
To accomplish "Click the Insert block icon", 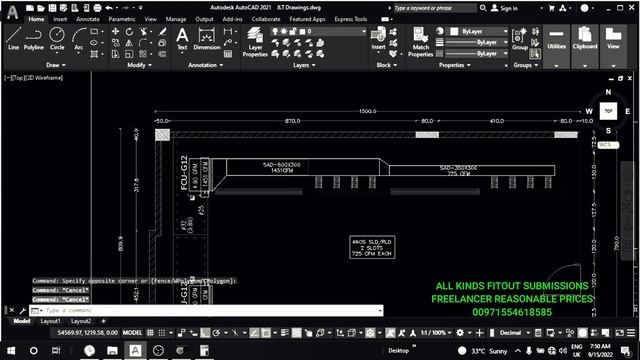I will pos(378,38).
